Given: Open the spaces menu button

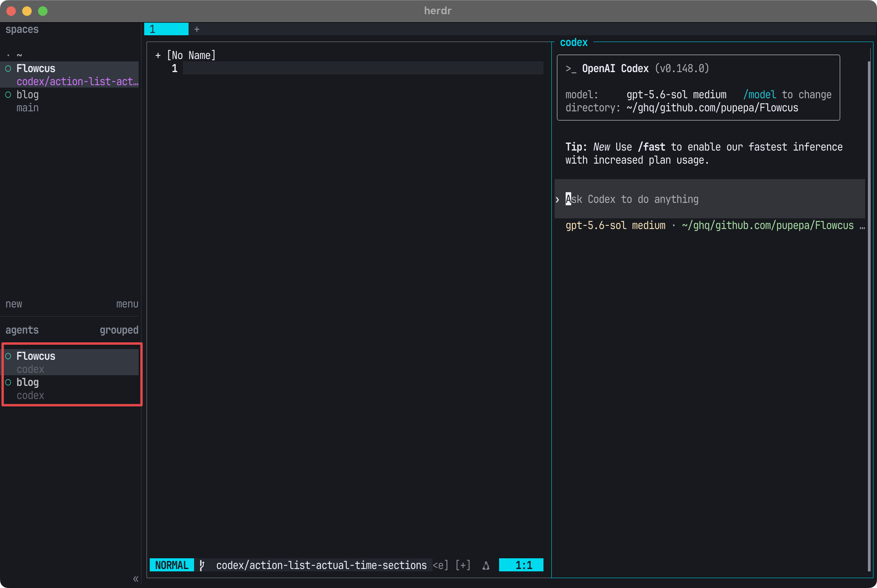Looking at the screenshot, I should pos(127,304).
